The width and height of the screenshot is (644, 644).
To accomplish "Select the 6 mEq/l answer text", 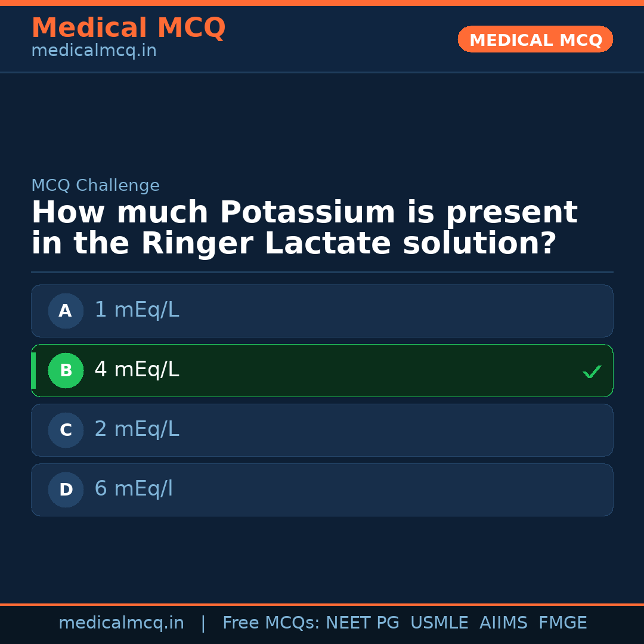I will [x=134, y=489].
